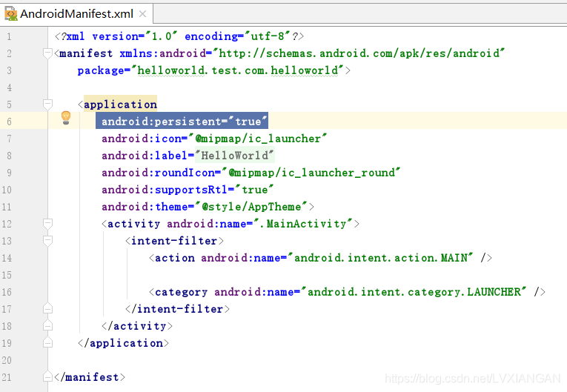Click the opening intent-filter tag on line 13
The height and width of the screenshot is (392, 567).
tap(174, 241)
